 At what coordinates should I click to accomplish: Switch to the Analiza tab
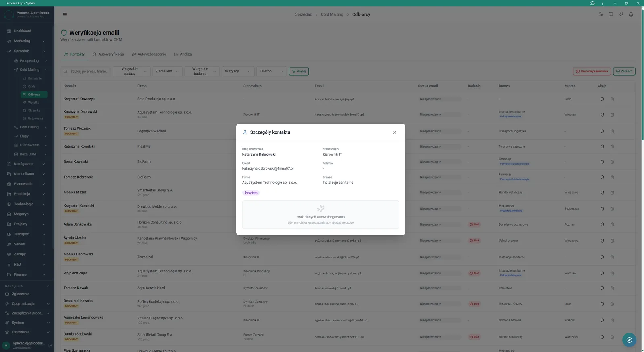point(183,54)
